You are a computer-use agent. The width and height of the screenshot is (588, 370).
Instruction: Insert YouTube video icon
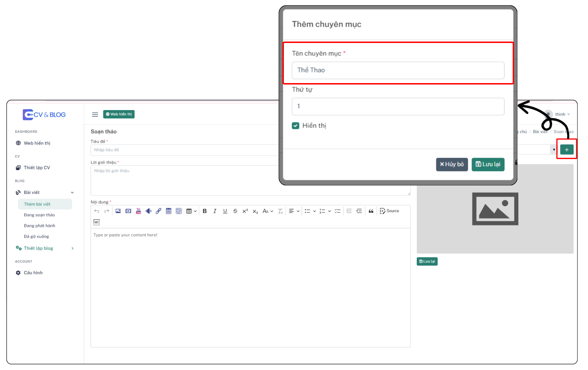139,211
